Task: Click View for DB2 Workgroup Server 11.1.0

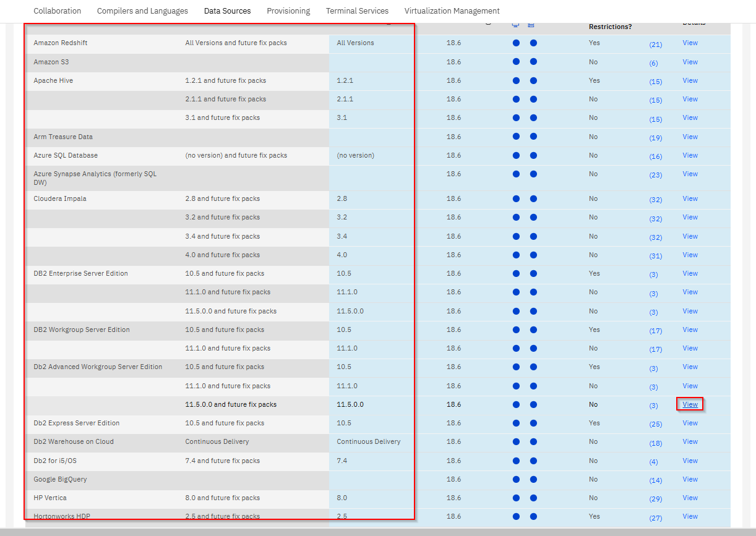Action: (x=690, y=348)
